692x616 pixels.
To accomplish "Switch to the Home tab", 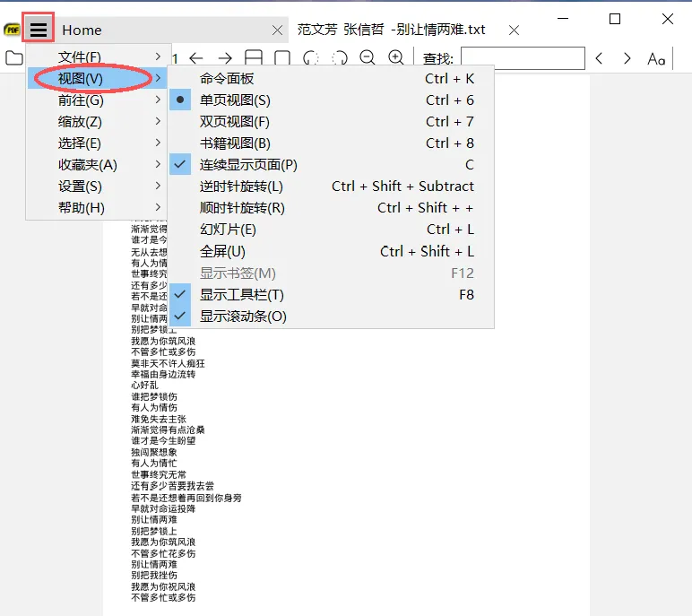I will tap(172, 30).
